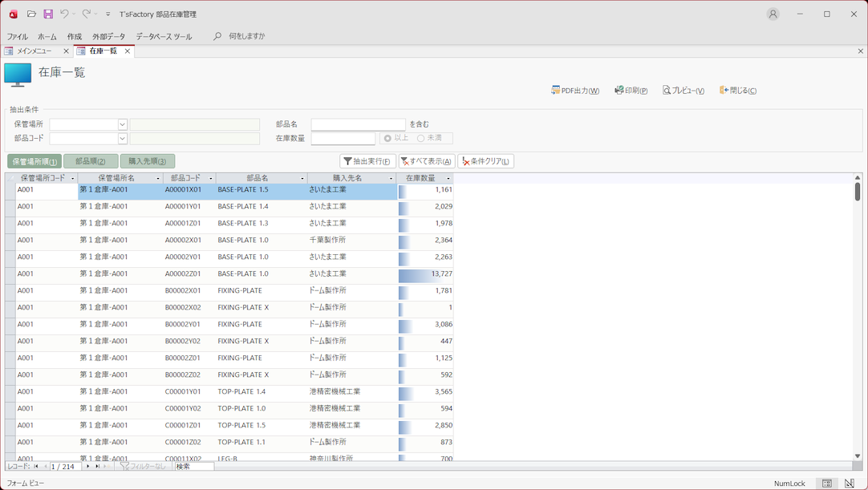The height and width of the screenshot is (490, 868).
Task: Open the プレビュー print preview
Action: 683,91
